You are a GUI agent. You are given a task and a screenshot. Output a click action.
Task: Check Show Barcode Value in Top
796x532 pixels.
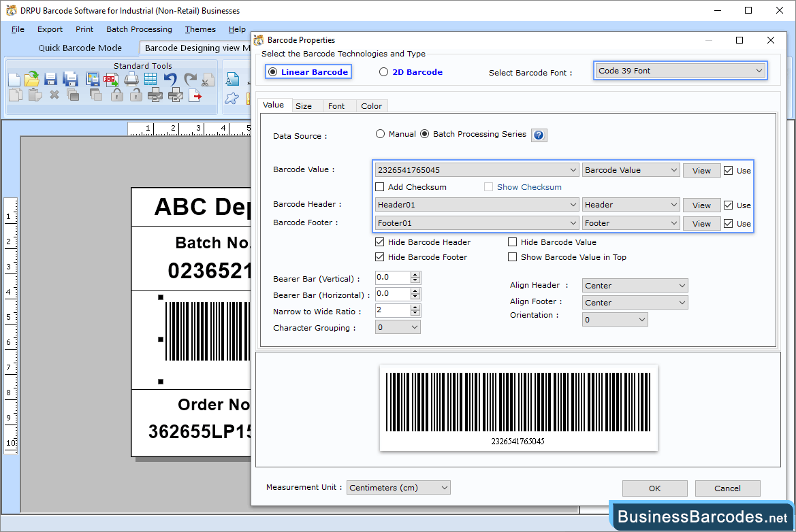tap(513, 257)
